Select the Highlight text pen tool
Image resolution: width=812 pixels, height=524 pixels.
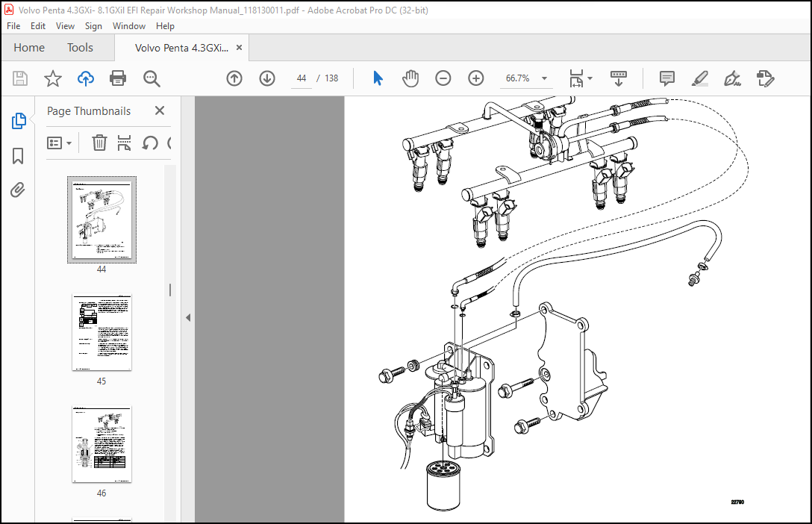click(699, 78)
